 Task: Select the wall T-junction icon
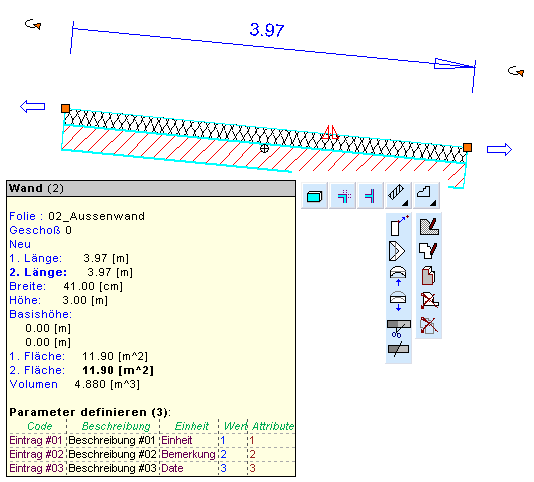(x=371, y=196)
